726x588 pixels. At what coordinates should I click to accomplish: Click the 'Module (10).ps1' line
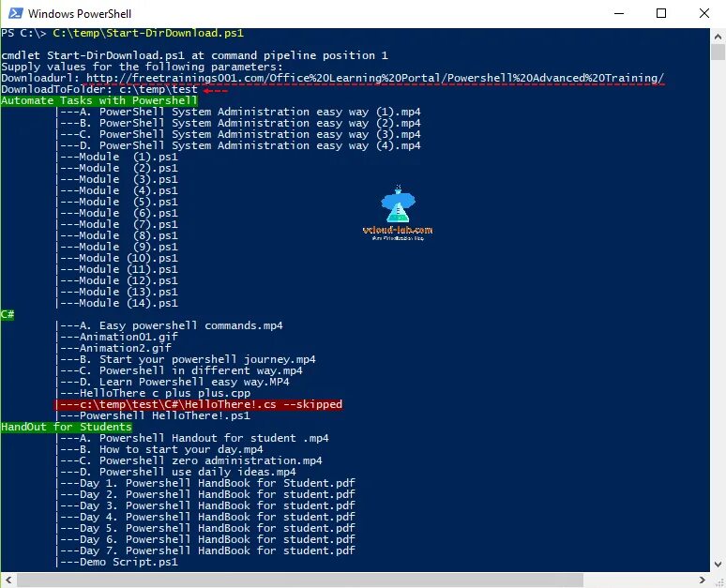(x=129, y=258)
